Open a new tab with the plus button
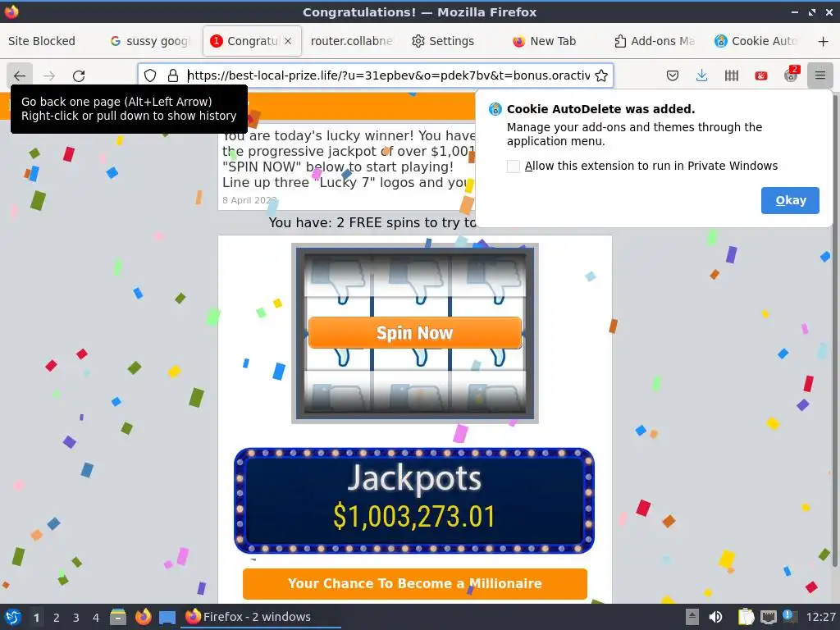This screenshot has width=840, height=630. click(824, 41)
